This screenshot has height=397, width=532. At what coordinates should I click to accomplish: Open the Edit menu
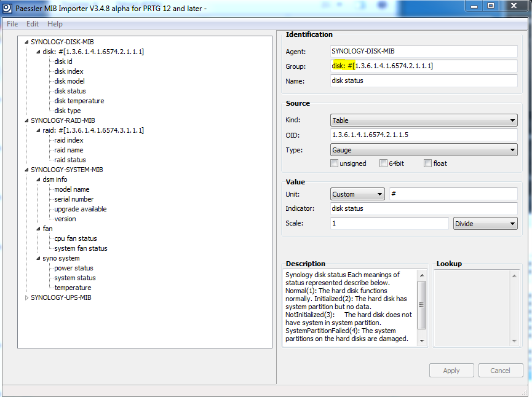point(33,24)
